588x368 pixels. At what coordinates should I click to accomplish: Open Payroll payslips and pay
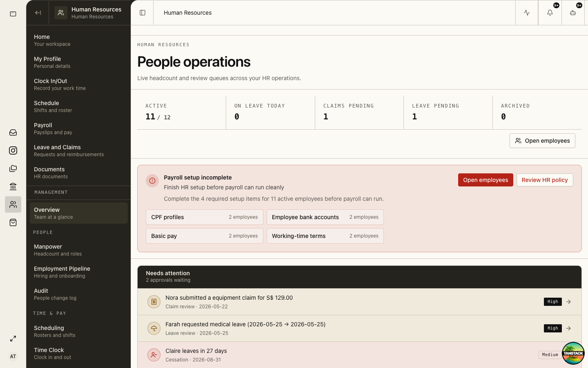(78, 128)
